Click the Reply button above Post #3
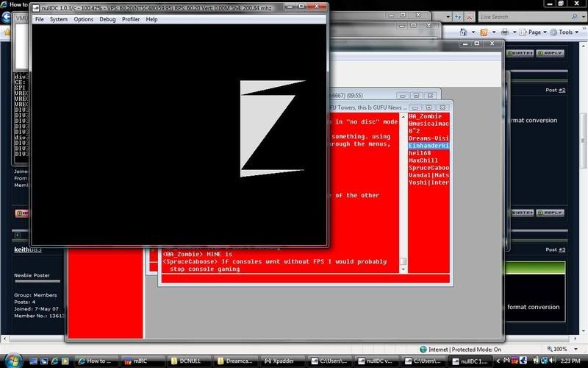This screenshot has width=588, height=368. pyautogui.click(x=550, y=213)
